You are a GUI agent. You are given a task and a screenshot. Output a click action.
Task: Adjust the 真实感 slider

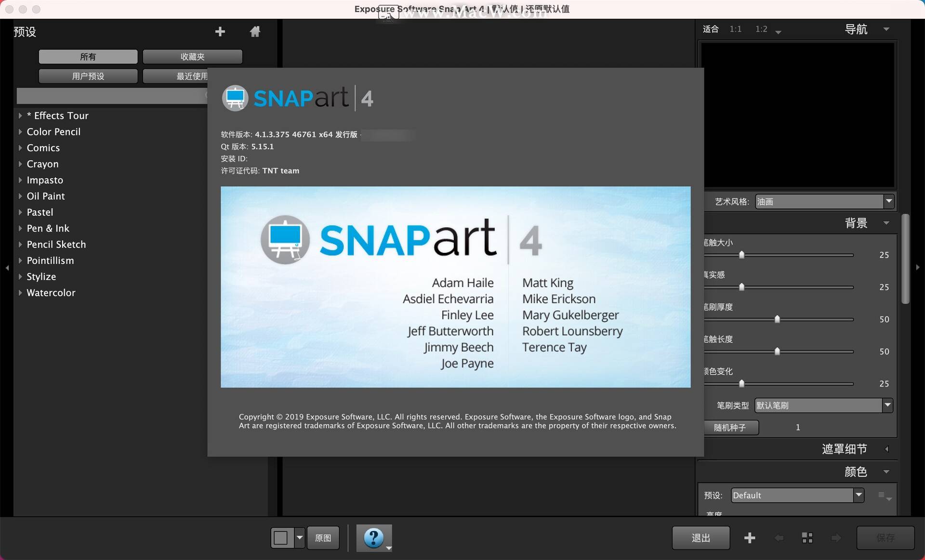click(x=742, y=287)
